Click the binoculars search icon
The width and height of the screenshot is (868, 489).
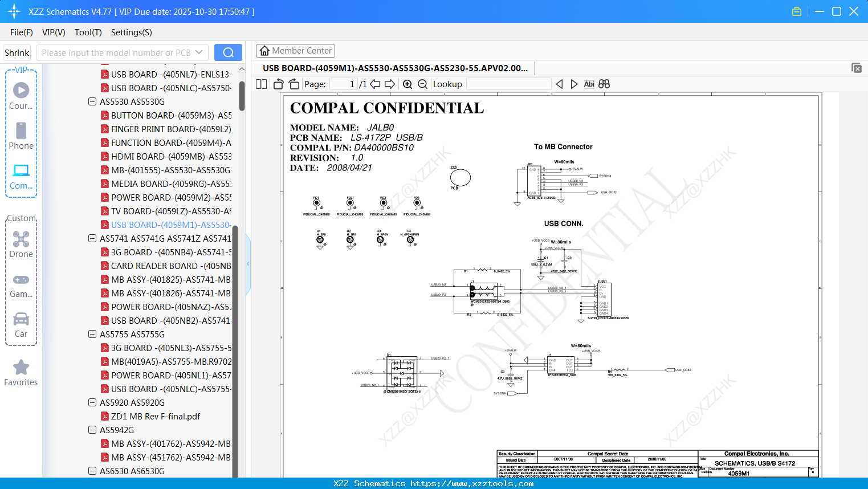pos(604,84)
